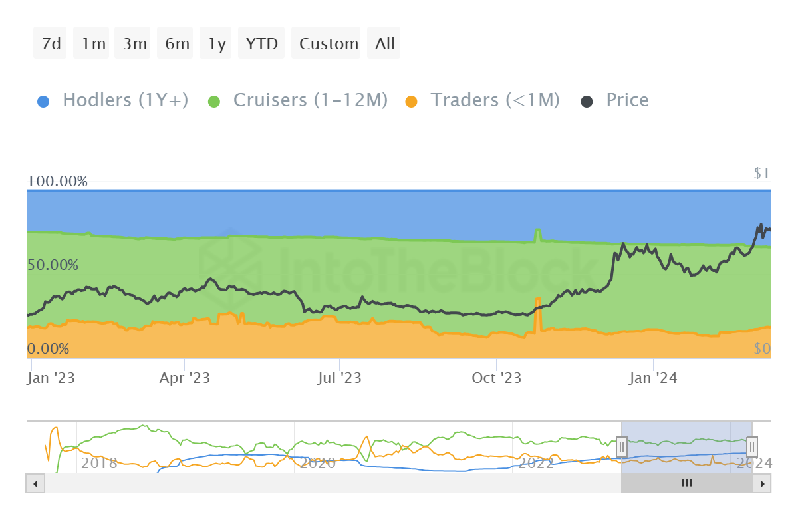Open the Custom date range picker
Viewport: 798px width, 532px height.
[x=328, y=43]
